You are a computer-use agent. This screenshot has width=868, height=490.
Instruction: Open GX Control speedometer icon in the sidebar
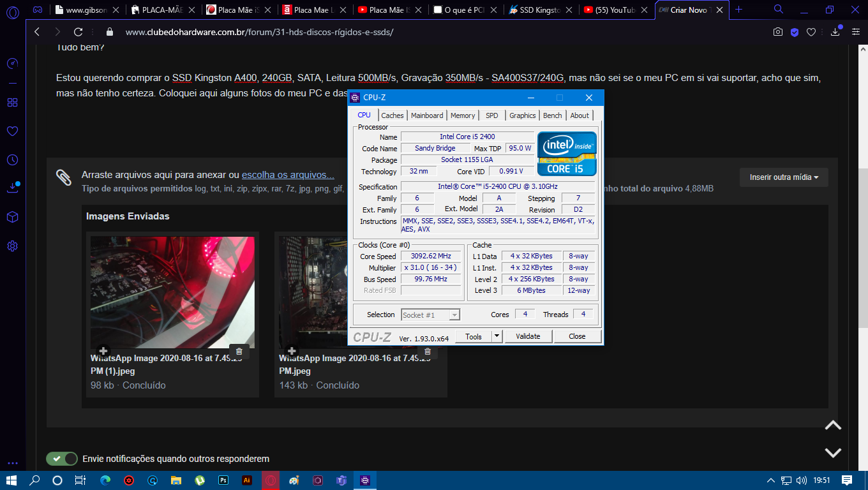coord(12,64)
